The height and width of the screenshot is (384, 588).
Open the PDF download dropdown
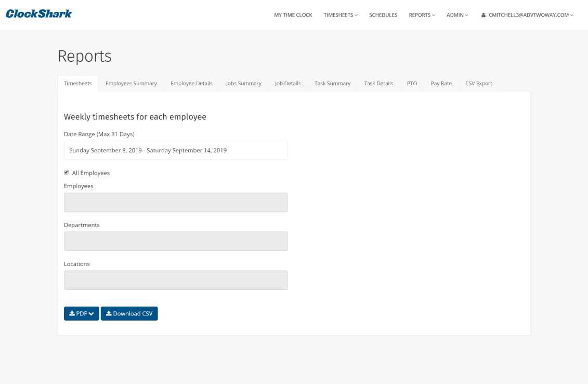(x=81, y=313)
